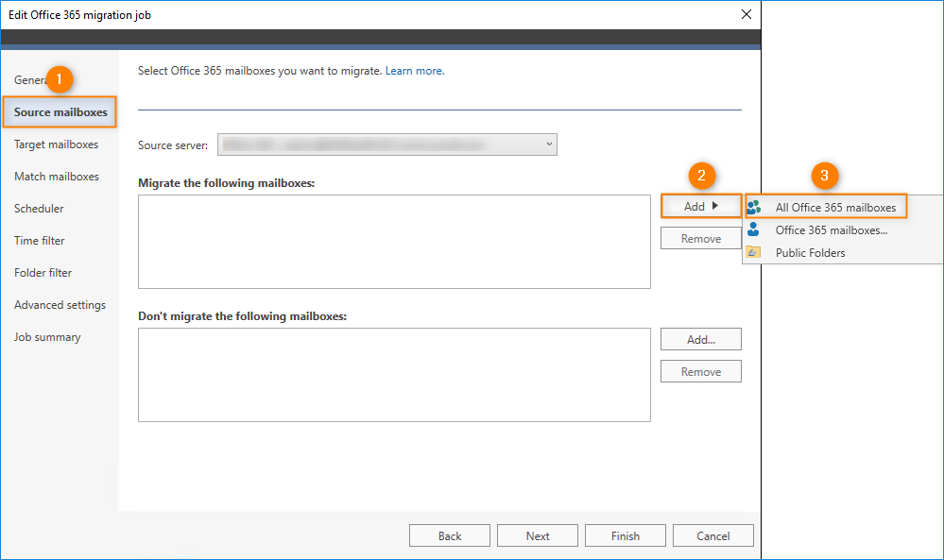Cancel the migration job editing

713,535
